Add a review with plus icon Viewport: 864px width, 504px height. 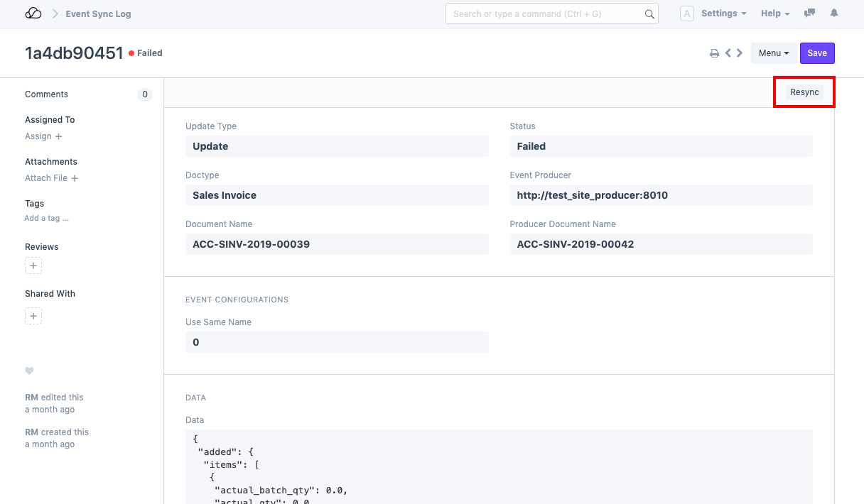[33, 266]
